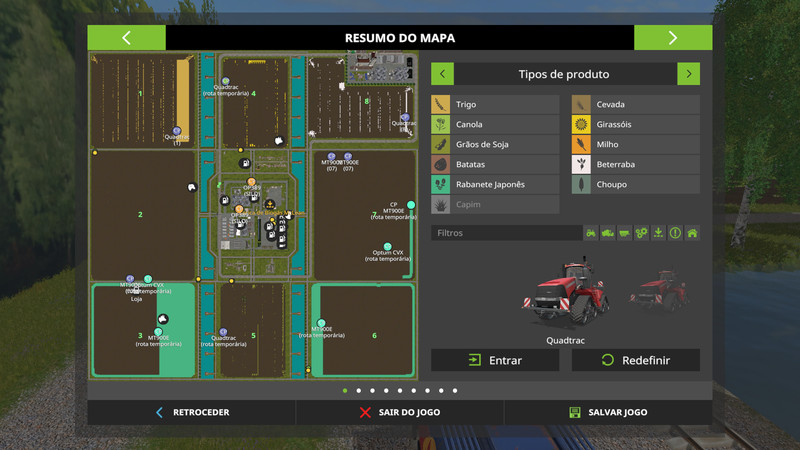Click the Redefinir reset button
The image size is (800, 450).
635,360
